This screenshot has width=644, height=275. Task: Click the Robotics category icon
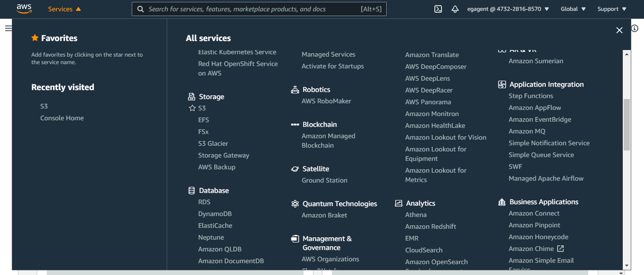295,90
